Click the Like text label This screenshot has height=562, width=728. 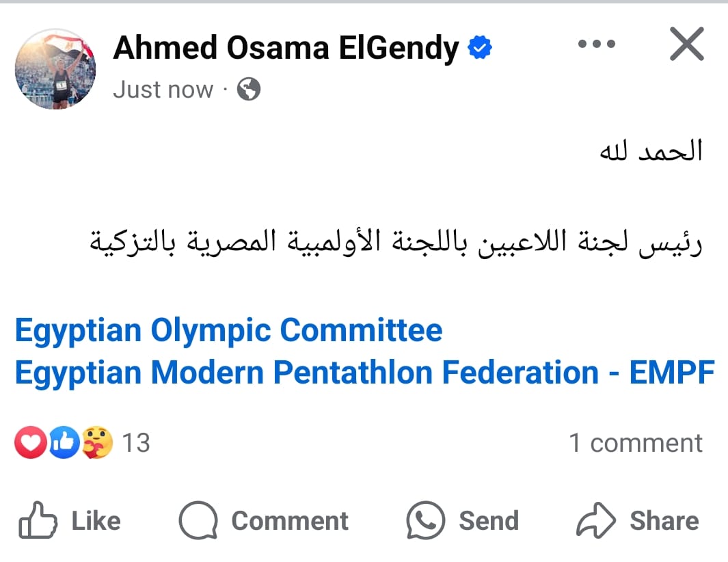click(x=94, y=520)
